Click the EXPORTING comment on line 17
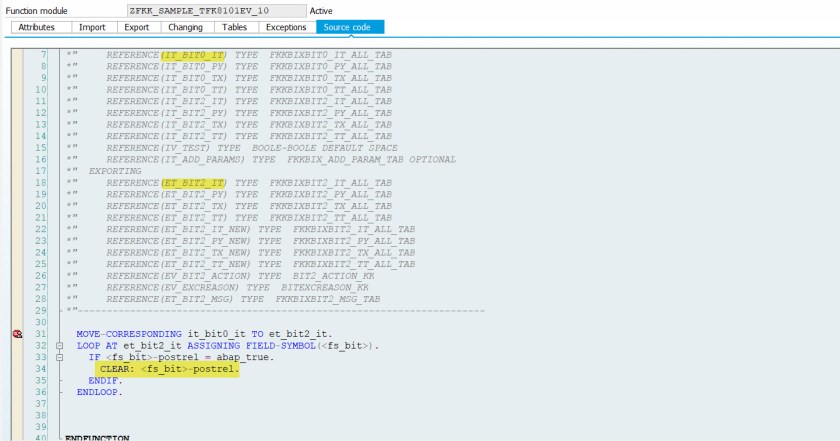 [x=115, y=171]
